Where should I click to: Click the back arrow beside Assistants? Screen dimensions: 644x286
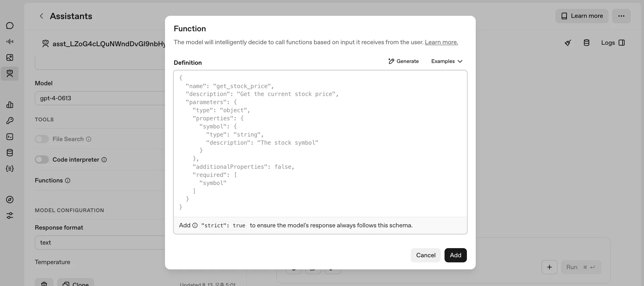pyautogui.click(x=41, y=16)
